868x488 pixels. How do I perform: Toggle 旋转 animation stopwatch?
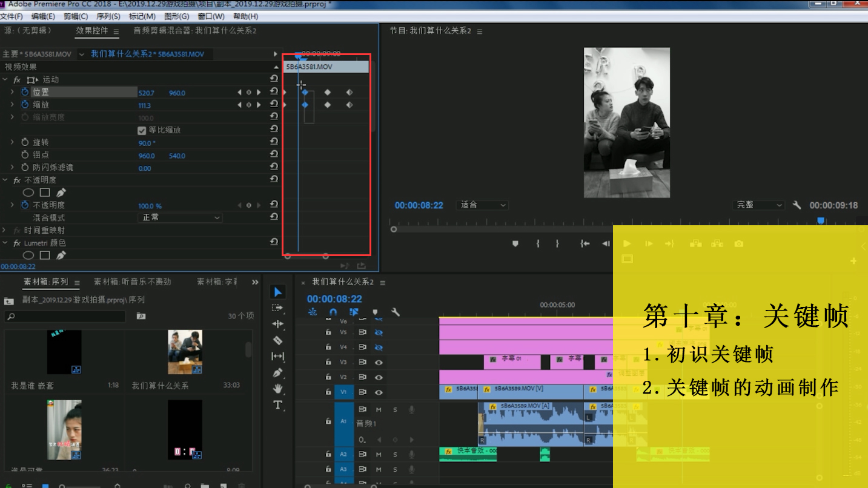(x=25, y=142)
